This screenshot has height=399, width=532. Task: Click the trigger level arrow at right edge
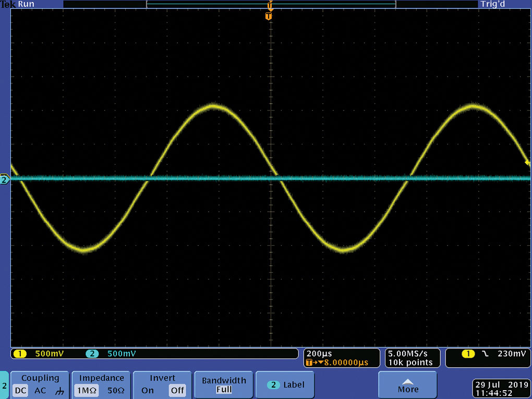pos(527,163)
